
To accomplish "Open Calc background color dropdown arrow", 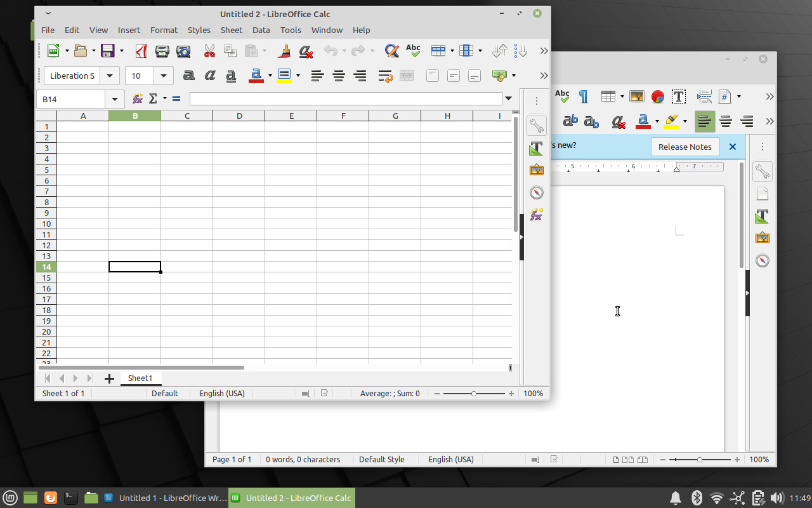I will (298, 76).
